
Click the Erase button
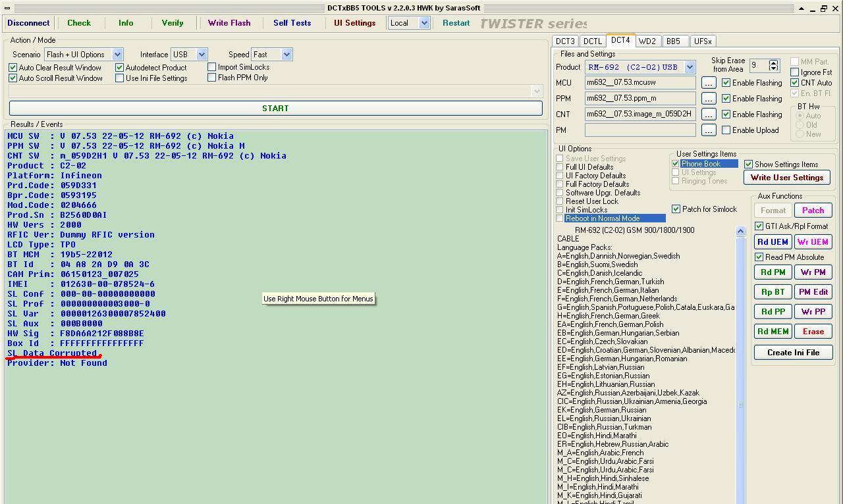point(813,332)
